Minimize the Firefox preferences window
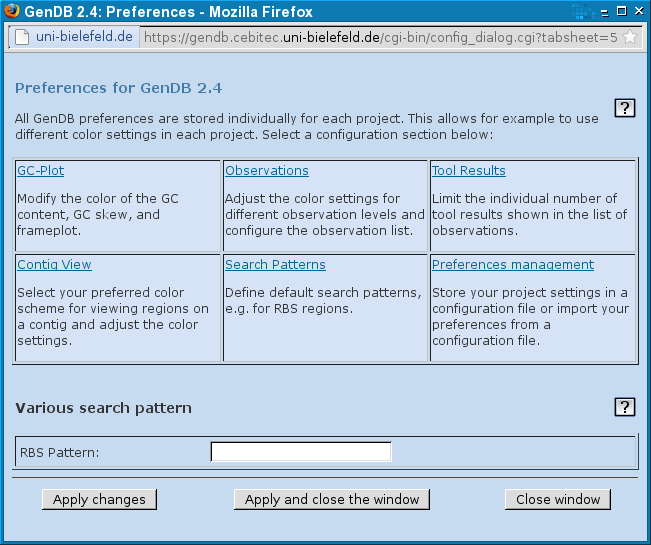Image resolution: width=651 pixels, height=545 pixels. [x=605, y=12]
